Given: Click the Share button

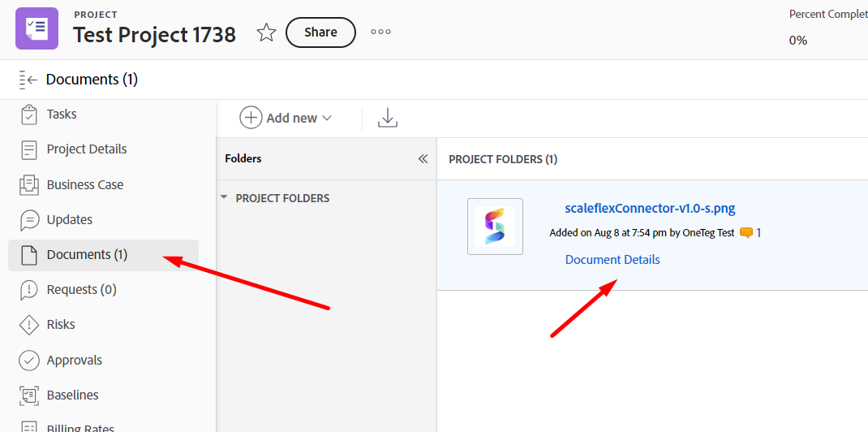Looking at the screenshot, I should click(320, 32).
